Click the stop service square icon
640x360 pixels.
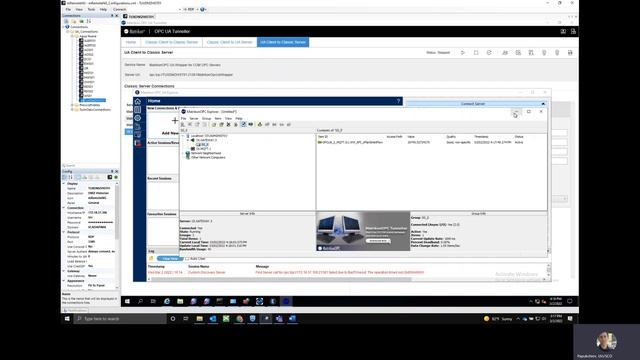click(x=476, y=53)
